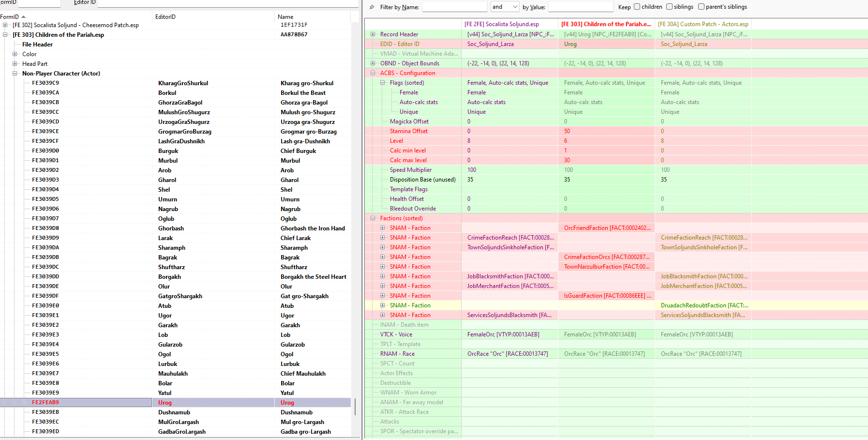Image resolution: width=868 pixels, height=440 pixels.
Task: Focus the Filter by Name input field
Action: (454, 7)
